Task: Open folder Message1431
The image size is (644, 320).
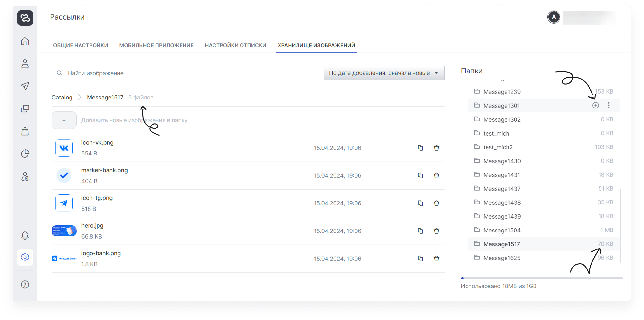Action: [x=544, y=175]
